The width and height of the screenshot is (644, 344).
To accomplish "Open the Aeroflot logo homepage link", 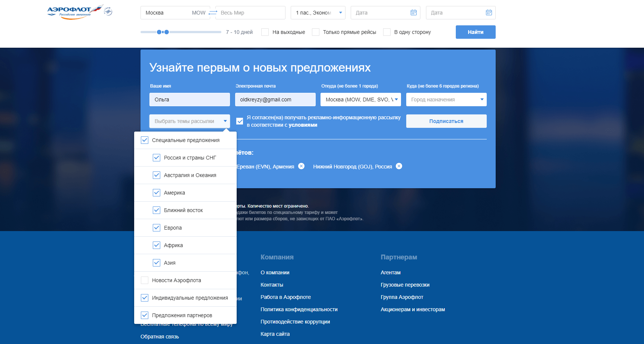I will pyautogui.click(x=75, y=12).
